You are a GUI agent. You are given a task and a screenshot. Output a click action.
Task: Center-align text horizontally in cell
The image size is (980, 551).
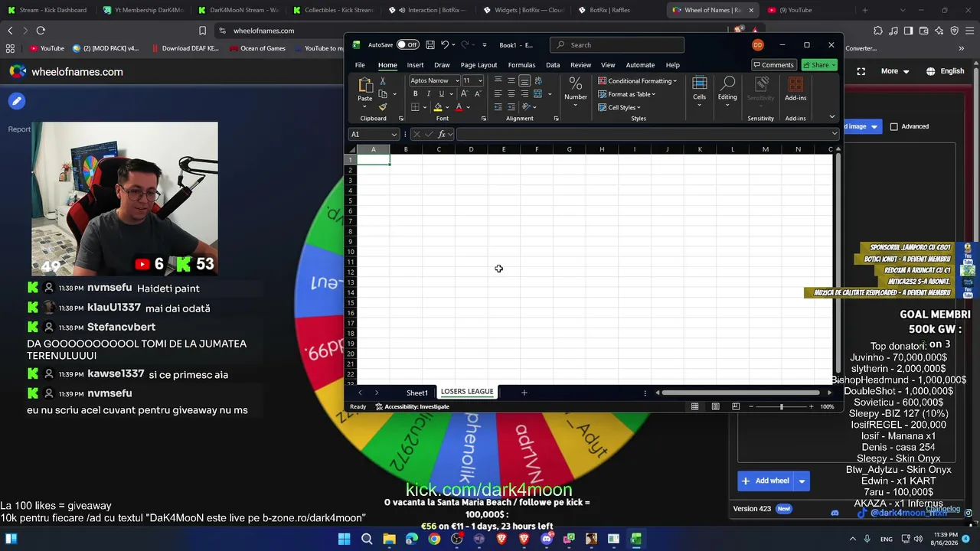click(511, 94)
